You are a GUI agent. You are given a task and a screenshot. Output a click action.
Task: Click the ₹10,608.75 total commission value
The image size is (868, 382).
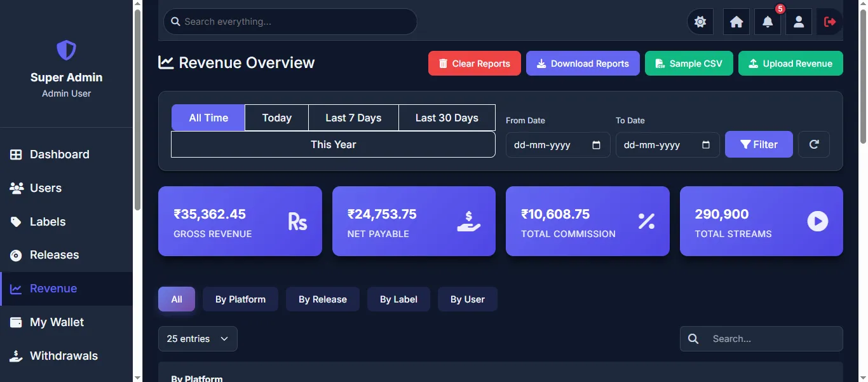pyautogui.click(x=555, y=214)
